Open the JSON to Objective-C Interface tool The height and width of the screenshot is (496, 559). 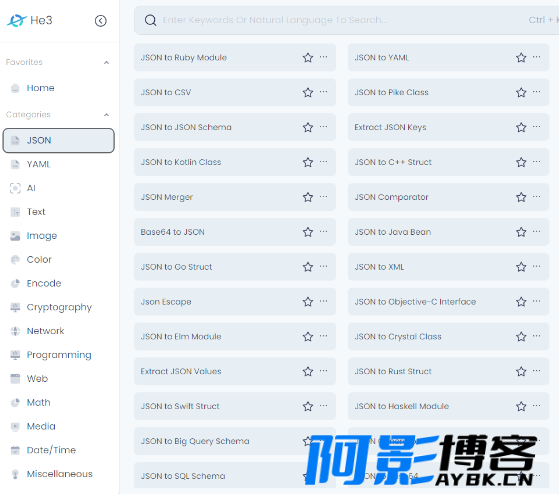tap(448, 302)
